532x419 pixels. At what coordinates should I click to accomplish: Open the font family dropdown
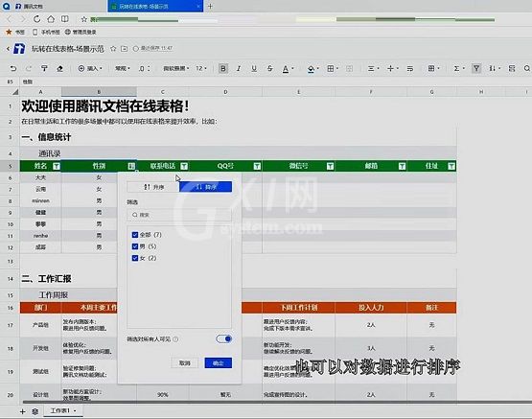pyautogui.click(x=176, y=68)
